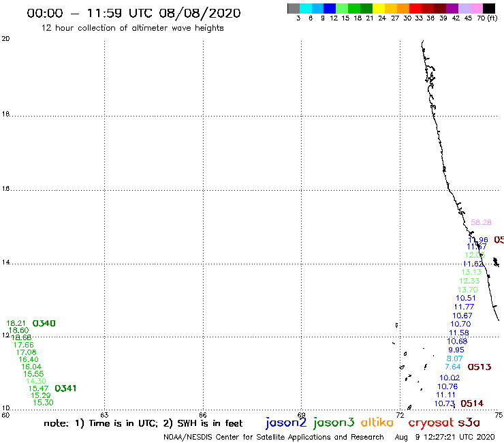This screenshot has height=443, width=504.
Task: Click the blue wave height value 11.77
Action: [x=464, y=307]
